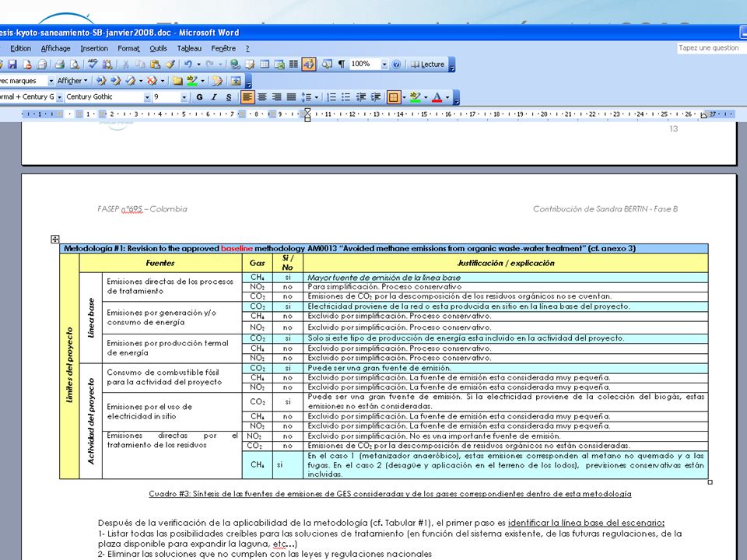The image size is (747, 560).
Task: Click the Insert Table icon
Action: (265, 65)
